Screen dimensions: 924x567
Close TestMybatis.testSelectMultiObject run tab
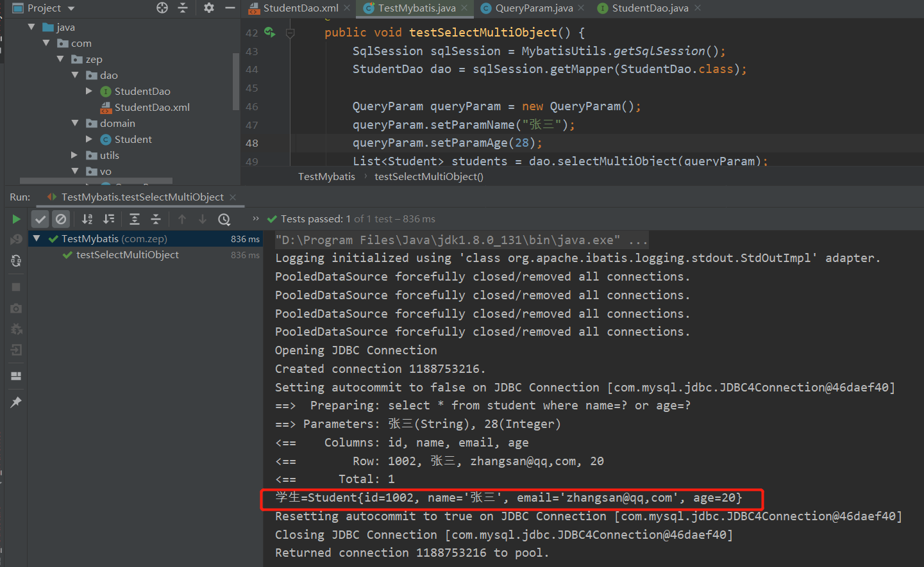[x=233, y=197]
